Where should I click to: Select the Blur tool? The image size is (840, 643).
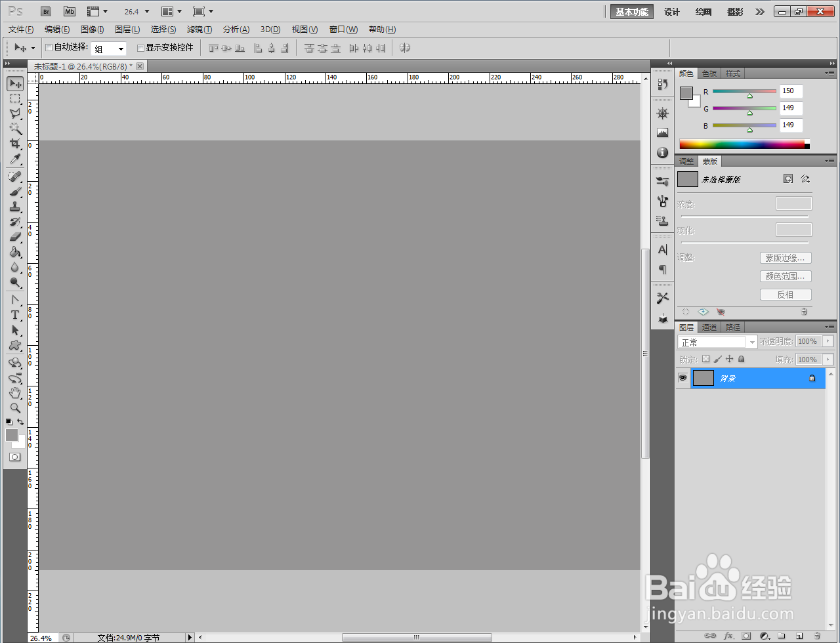pyautogui.click(x=15, y=268)
